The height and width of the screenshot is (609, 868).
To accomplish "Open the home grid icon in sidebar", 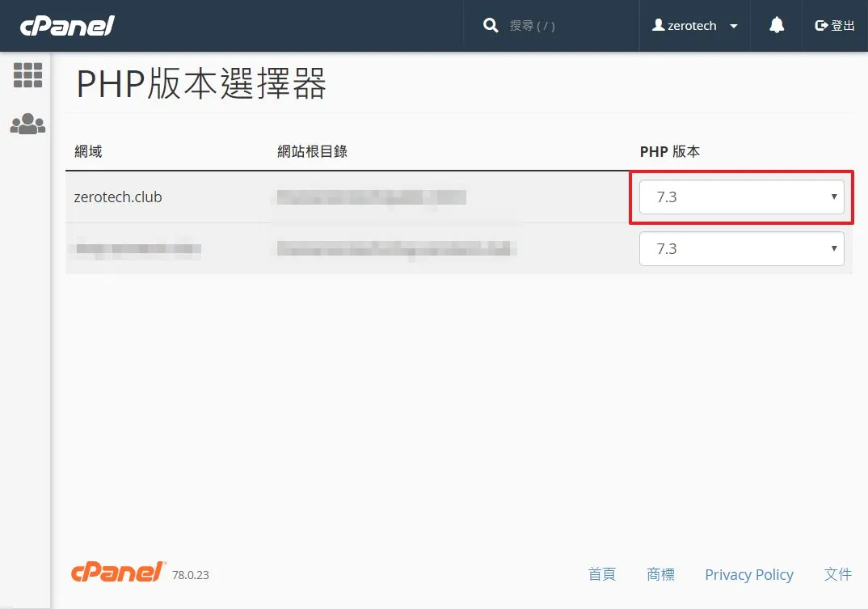I will tap(27, 74).
